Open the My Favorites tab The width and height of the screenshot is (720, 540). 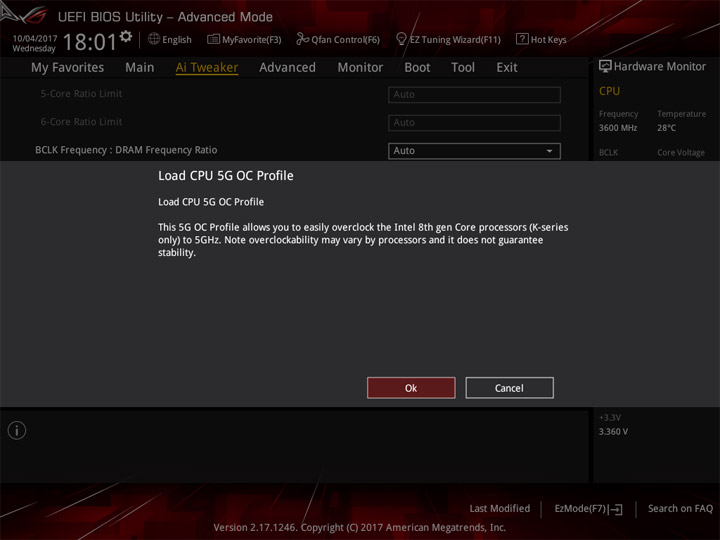coord(68,68)
